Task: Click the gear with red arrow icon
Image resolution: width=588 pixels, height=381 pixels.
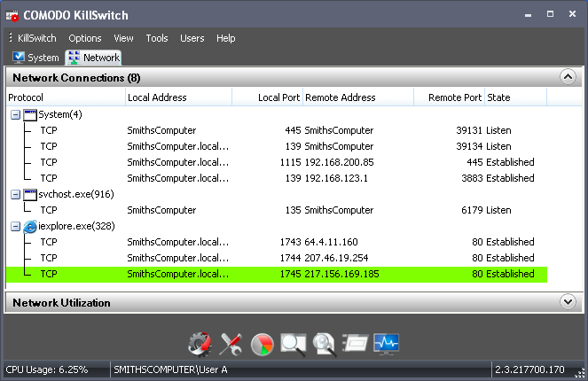Action: tap(200, 344)
